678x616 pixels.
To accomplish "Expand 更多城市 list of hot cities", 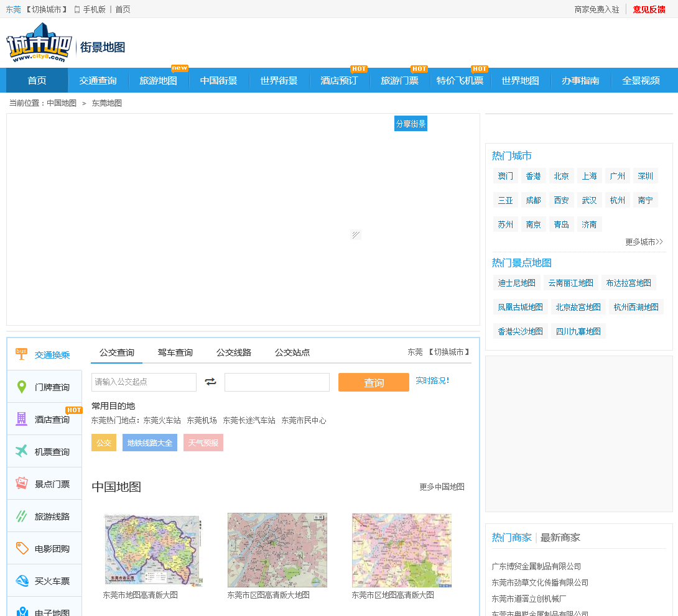I will pos(644,242).
